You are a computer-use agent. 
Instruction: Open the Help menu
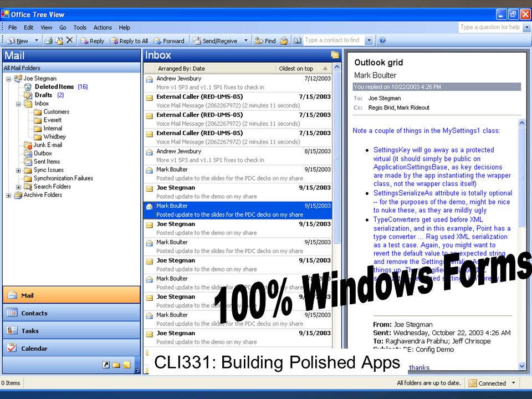point(124,28)
